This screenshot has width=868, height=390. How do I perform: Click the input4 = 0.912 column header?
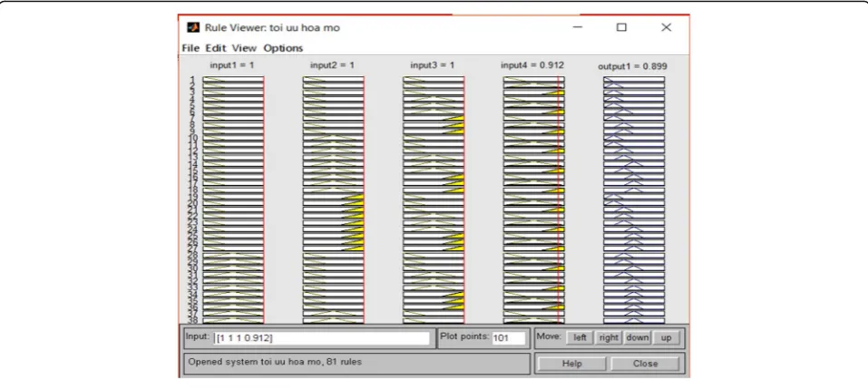[532, 65]
